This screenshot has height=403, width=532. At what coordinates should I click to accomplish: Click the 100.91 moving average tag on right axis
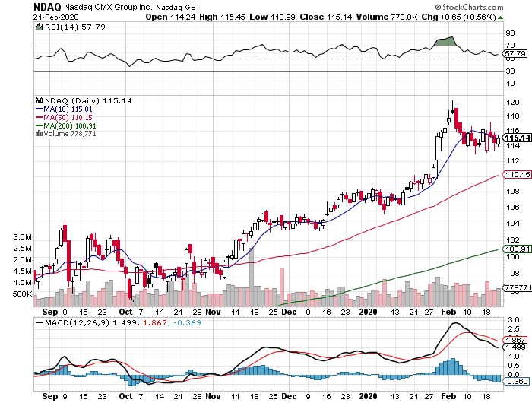coord(516,249)
